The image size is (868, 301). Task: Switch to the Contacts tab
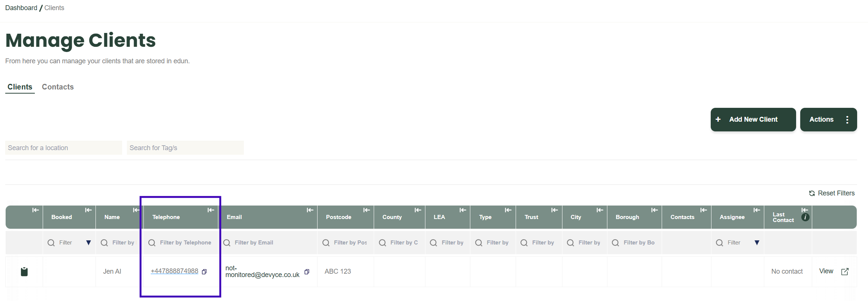coord(58,87)
